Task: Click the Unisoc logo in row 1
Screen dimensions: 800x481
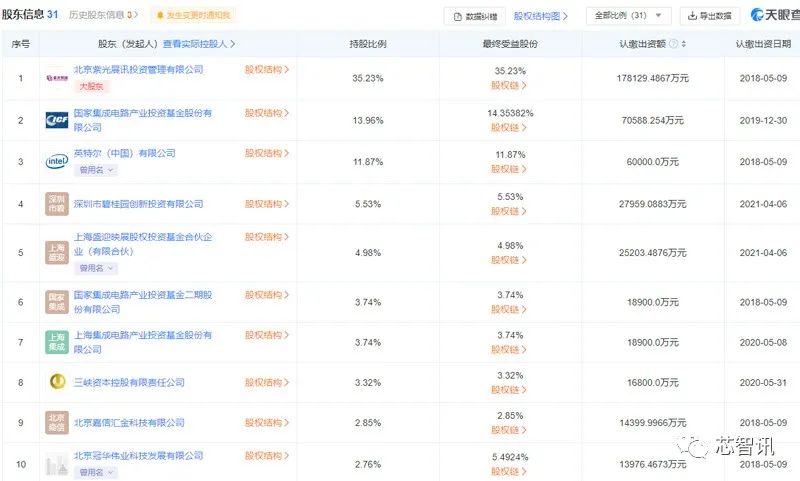Action: [x=57, y=78]
